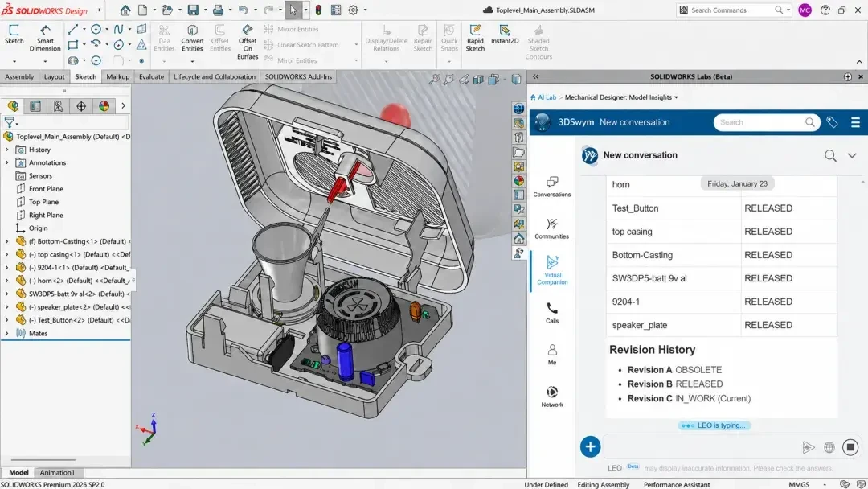Viewport: 868px width, 489px height.
Task: Click the globe web search icon
Action: 829,447
